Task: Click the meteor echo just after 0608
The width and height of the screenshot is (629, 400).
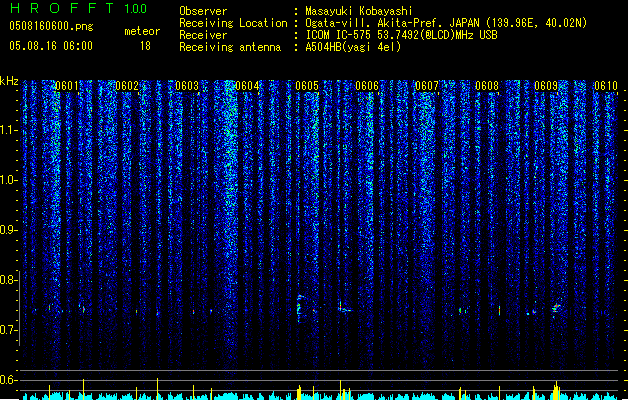Action: [499, 310]
